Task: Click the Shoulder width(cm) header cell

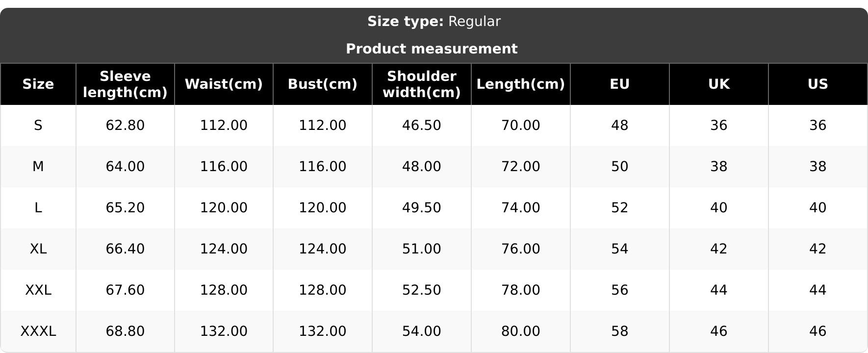Action: point(421,84)
